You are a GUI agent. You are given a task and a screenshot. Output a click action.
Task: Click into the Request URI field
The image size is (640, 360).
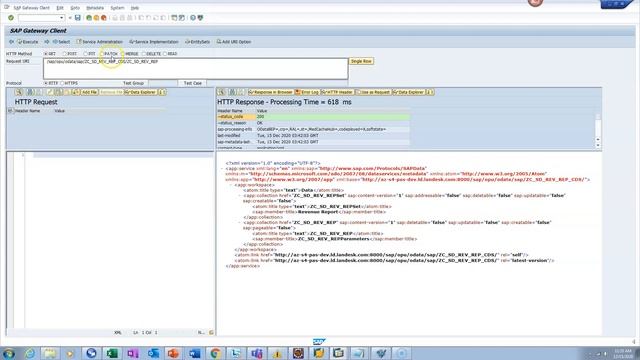click(196, 69)
